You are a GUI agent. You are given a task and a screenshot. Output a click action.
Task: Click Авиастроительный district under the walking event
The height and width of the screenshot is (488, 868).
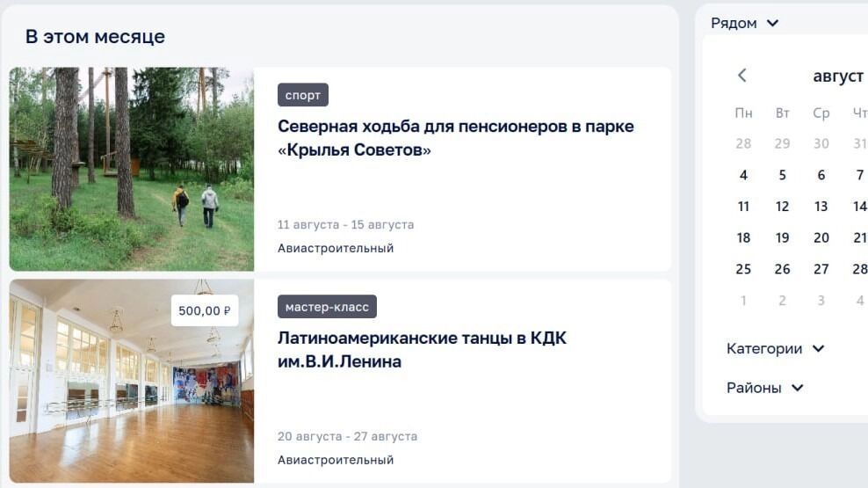336,248
